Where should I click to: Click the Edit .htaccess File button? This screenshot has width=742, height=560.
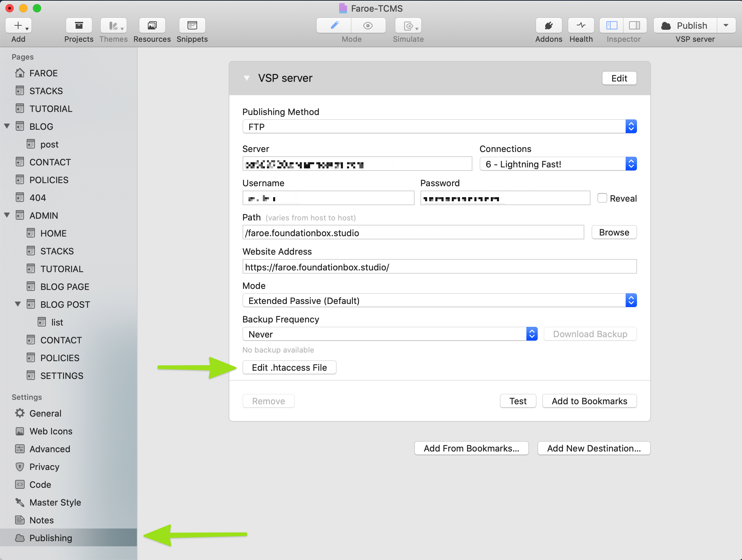coord(289,367)
